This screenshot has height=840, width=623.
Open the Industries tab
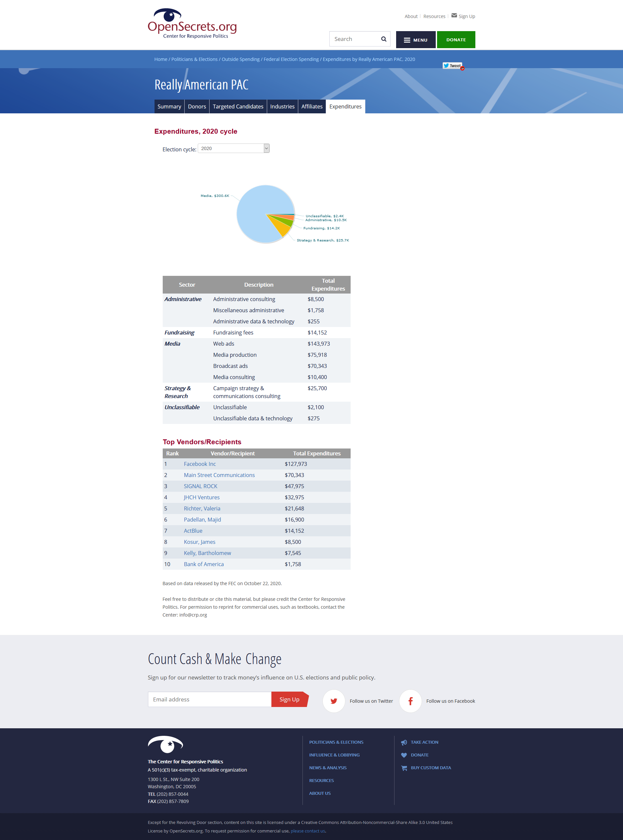(282, 106)
